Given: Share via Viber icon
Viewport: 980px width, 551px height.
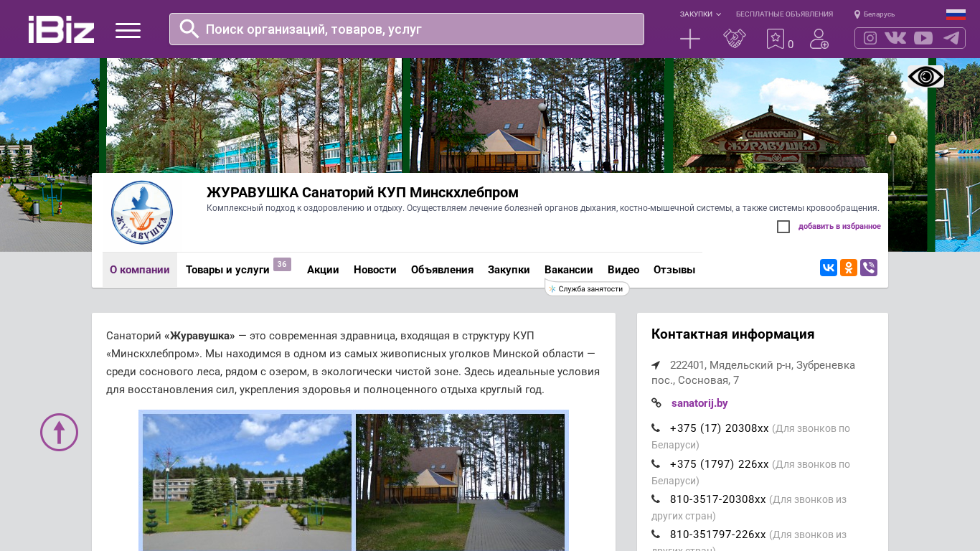Looking at the screenshot, I should click(x=869, y=268).
